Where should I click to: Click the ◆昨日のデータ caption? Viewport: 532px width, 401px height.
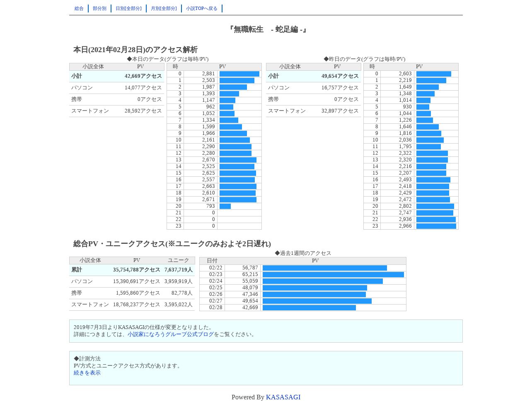365,59
